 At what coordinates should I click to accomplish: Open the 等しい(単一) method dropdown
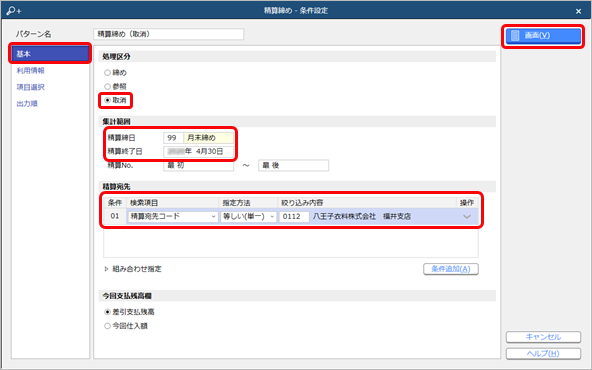pos(248,216)
